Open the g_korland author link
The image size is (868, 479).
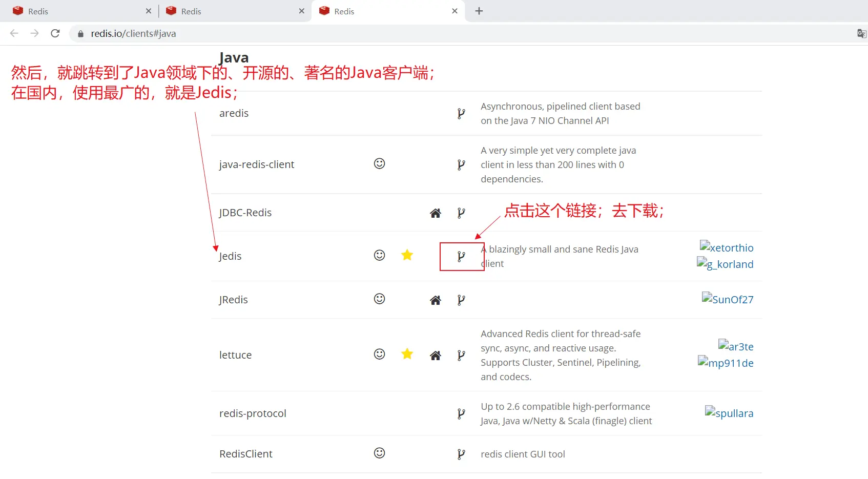coord(725,264)
